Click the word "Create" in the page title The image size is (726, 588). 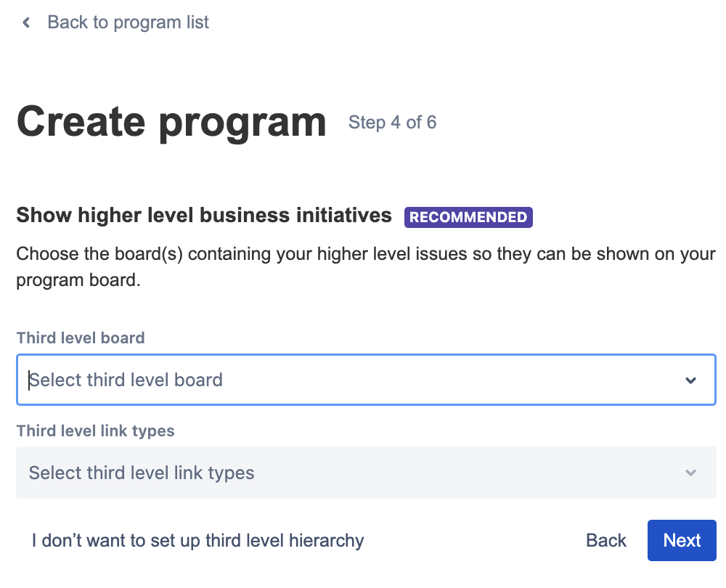point(82,122)
